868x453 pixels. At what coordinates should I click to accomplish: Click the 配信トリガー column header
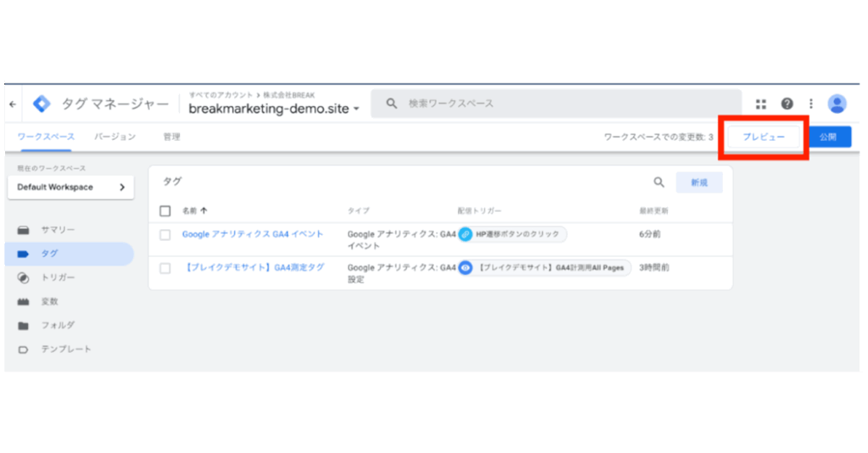pos(479,211)
